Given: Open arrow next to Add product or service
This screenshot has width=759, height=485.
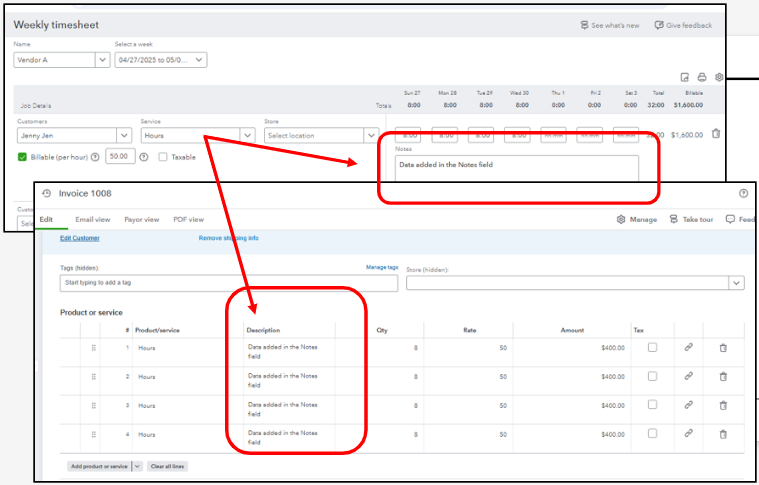Looking at the screenshot, I should (x=137, y=466).
